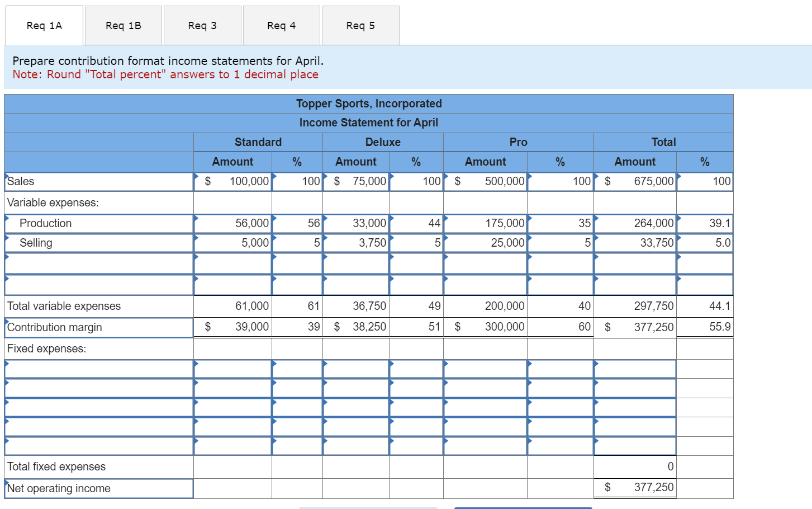Open the Production row label dropdown
This screenshot has height=509, width=812.
coord(99,224)
